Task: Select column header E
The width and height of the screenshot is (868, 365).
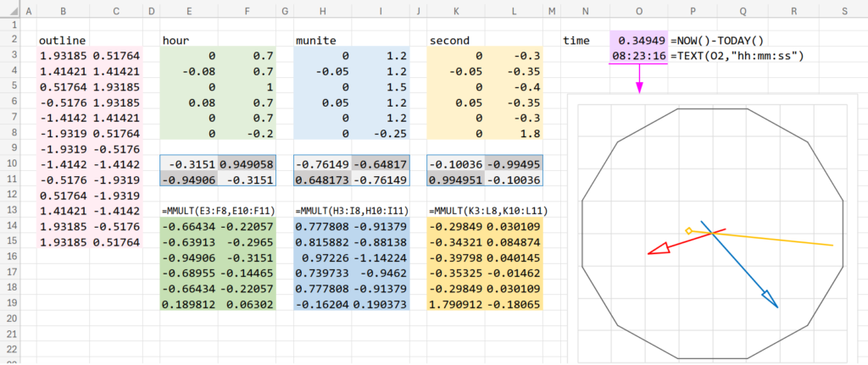Action: pyautogui.click(x=187, y=11)
